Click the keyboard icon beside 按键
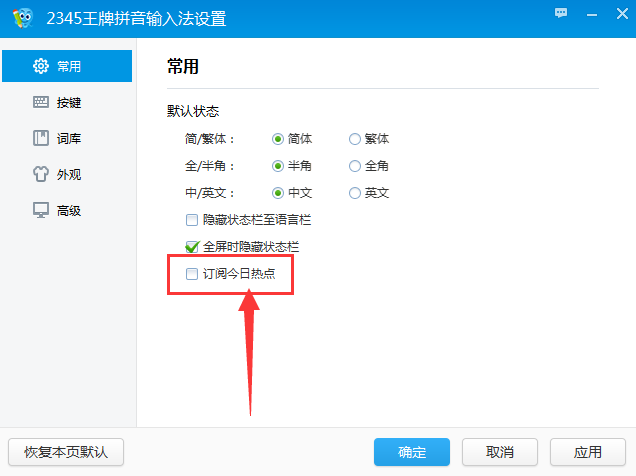The image size is (636, 476). pyautogui.click(x=41, y=102)
